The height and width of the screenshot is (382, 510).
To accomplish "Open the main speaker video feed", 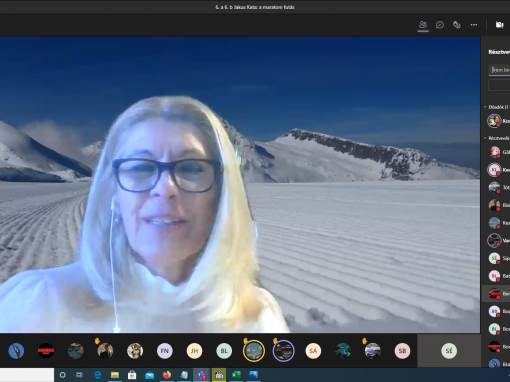I will pyautogui.click(x=240, y=184).
